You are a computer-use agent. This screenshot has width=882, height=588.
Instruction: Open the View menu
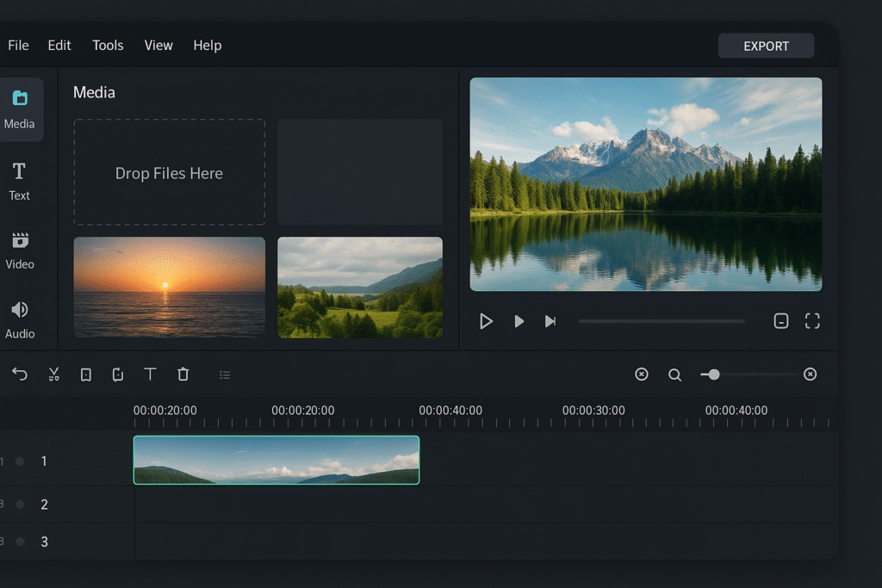point(158,46)
